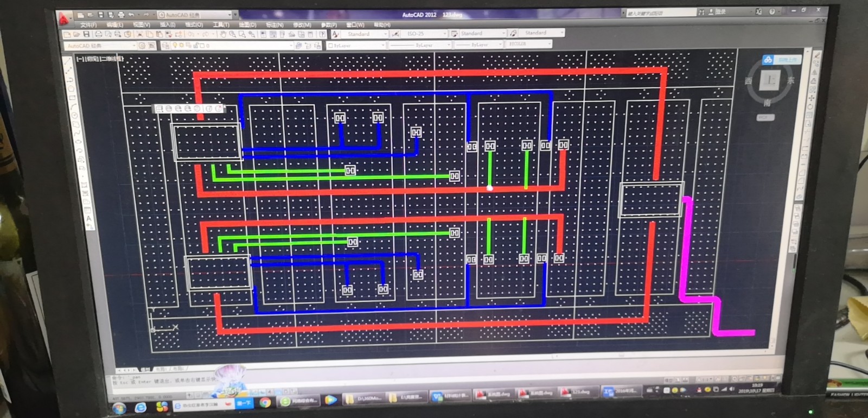Image resolution: width=868 pixels, height=418 pixels.
Task: Open the AutoCAD application menu red logo
Action: (63, 19)
